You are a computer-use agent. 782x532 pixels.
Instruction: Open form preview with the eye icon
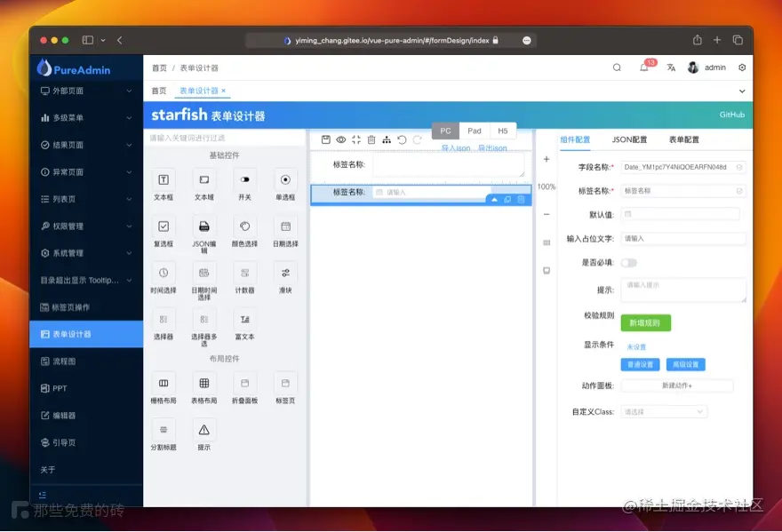[x=340, y=140]
